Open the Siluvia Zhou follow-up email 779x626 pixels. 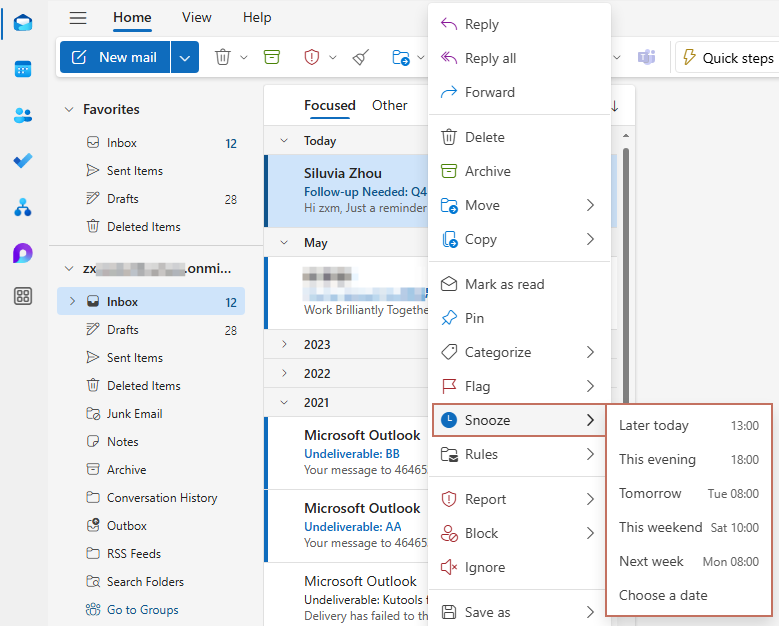[x=346, y=191]
